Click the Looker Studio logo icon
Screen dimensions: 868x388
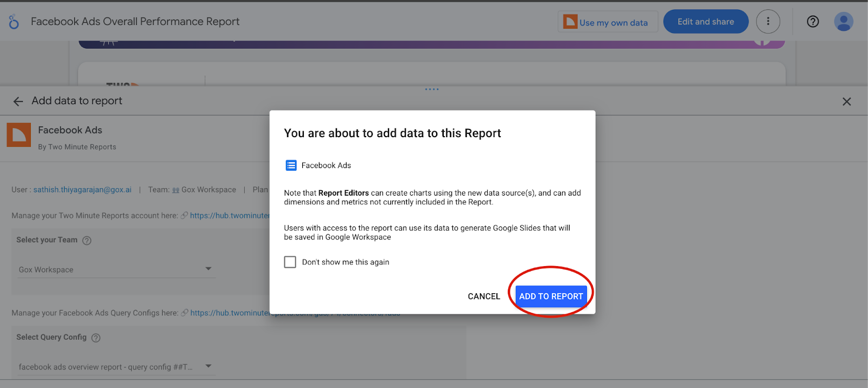[14, 22]
